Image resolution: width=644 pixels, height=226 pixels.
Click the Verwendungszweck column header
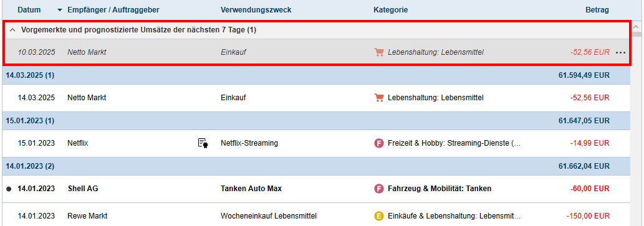(256, 10)
